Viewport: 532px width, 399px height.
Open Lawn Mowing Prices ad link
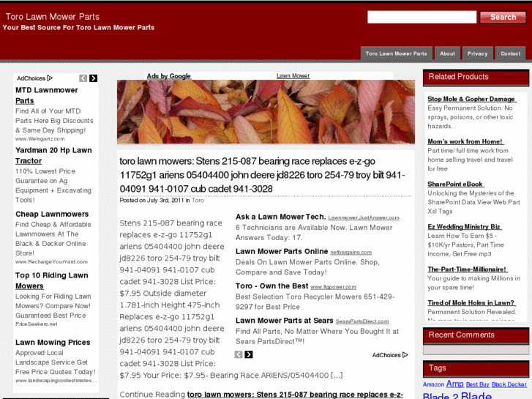(x=53, y=343)
